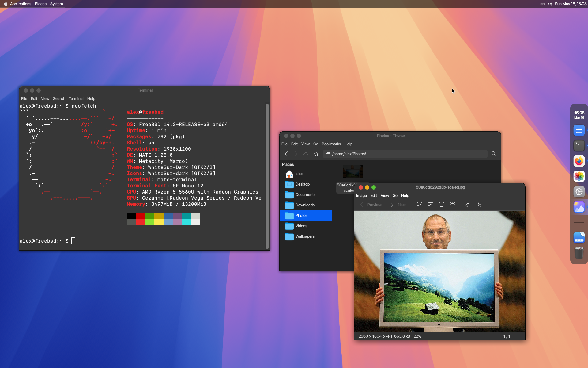Open the Applications menu in top panel
Viewport: 588px width, 368px height.
click(x=20, y=4)
